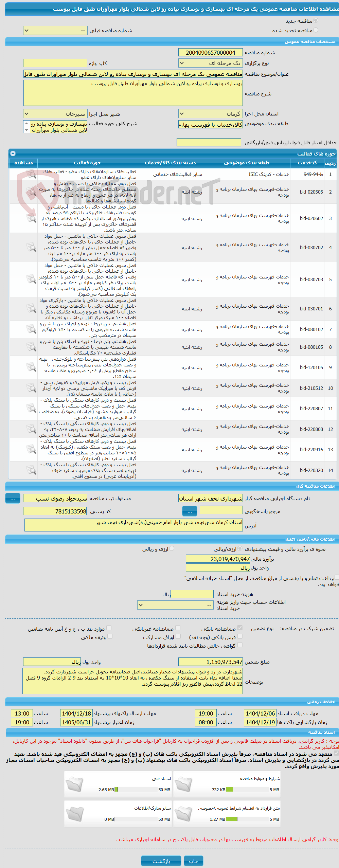Select the ارزی/ریالی radio option

click(x=240, y=549)
